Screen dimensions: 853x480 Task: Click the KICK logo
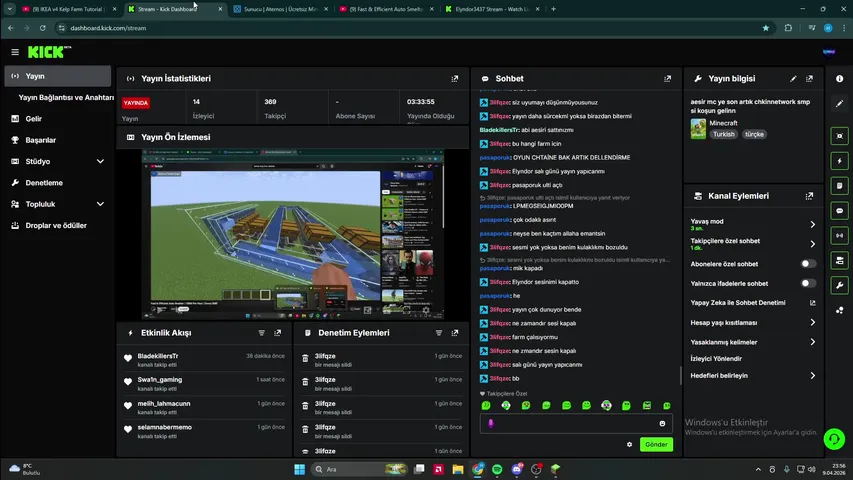point(49,52)
